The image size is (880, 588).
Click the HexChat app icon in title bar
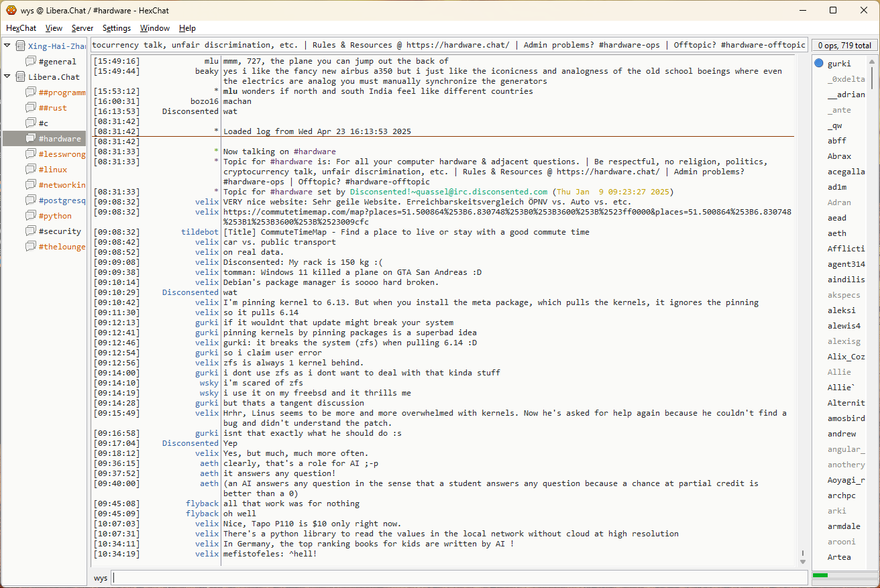pyautogui.click(x=11, y=10)
